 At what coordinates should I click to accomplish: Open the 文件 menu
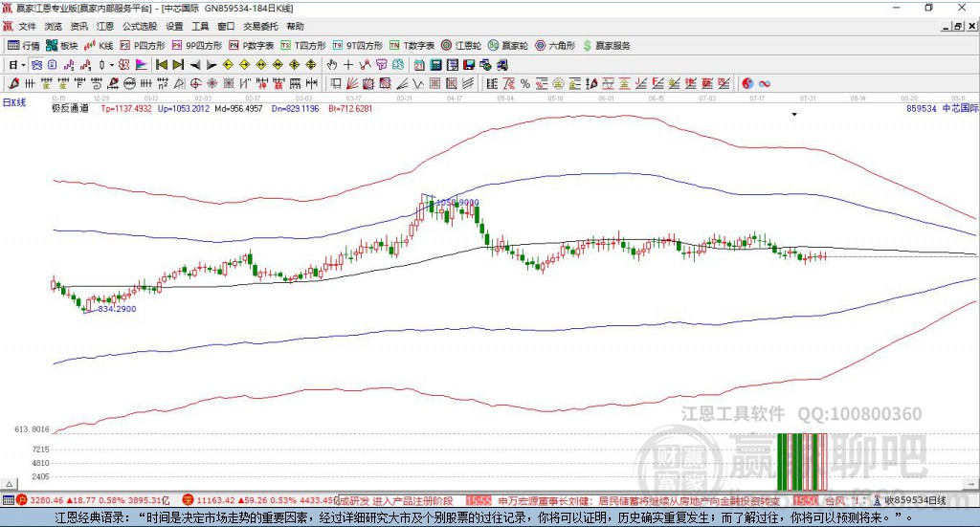tap(27, 27)
